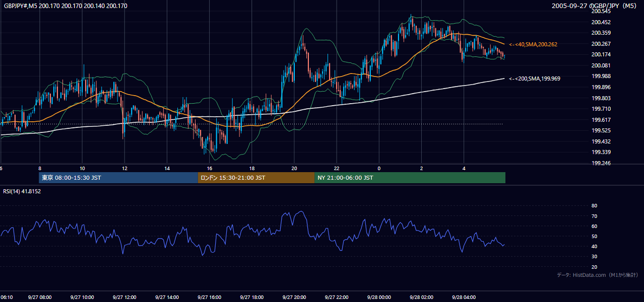This screenshot has height=302, width=644.
Task: Click RSI scale value 50
Action: [x=594, y=236]
